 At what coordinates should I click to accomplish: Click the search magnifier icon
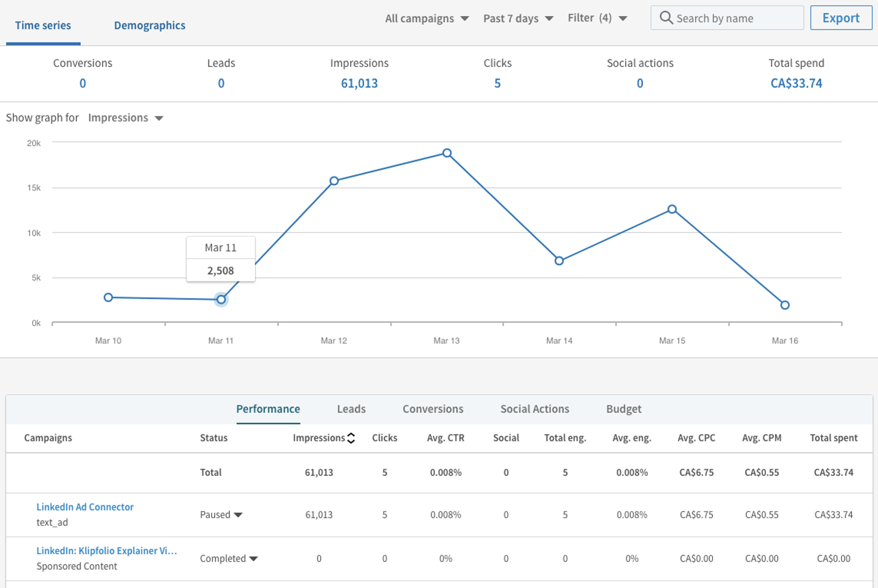click(666, 18)
